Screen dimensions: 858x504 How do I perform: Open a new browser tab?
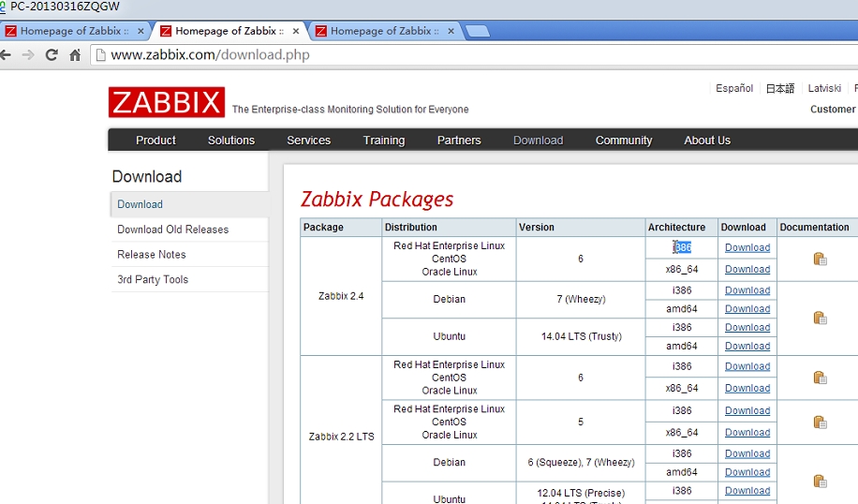point(477,31)
